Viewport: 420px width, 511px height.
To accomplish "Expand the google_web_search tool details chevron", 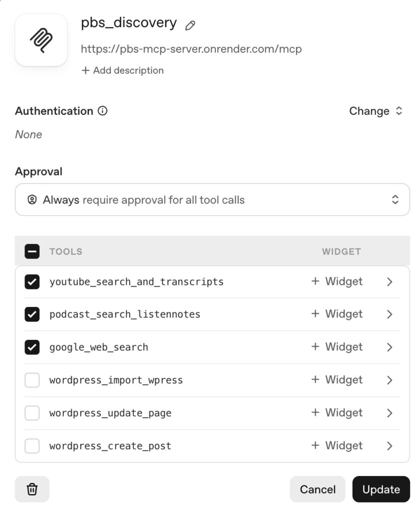I will click(390, 347).
